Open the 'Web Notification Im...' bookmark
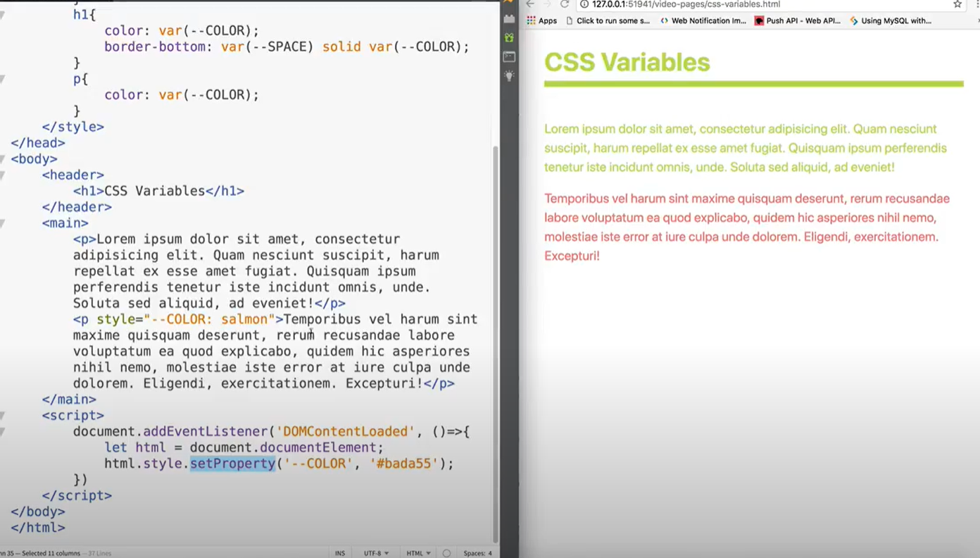The width and height of the screenshot is (980, 558). pyautogui.click(x=703, y=21)
